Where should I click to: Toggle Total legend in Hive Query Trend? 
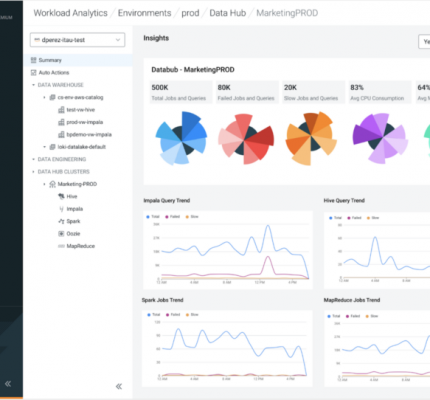coord(335,218)
